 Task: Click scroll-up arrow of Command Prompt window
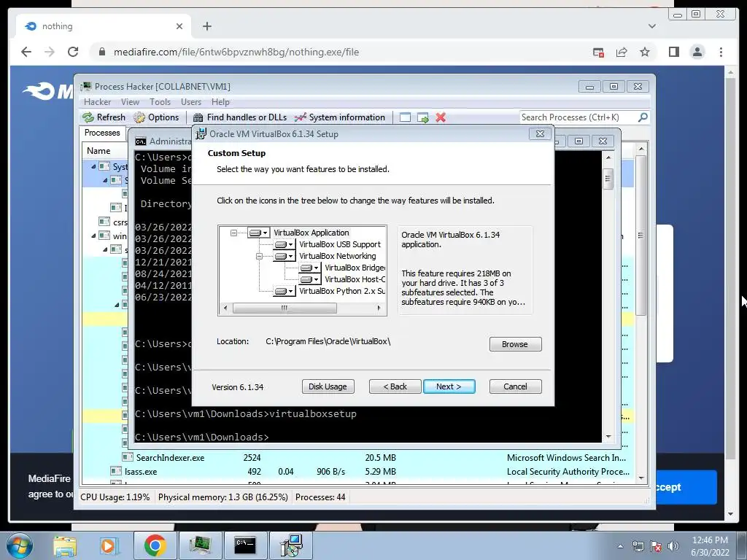[x=608, y=157]
